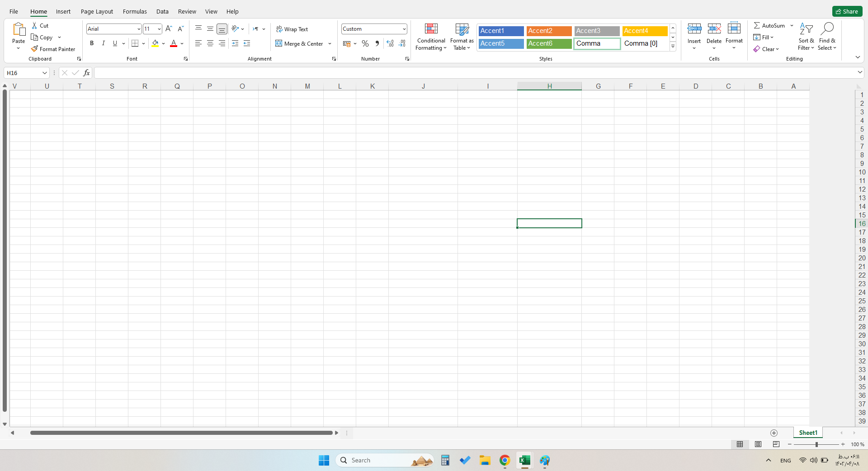
Task: Toggle Wrap Text
Action: pos(292,29)
